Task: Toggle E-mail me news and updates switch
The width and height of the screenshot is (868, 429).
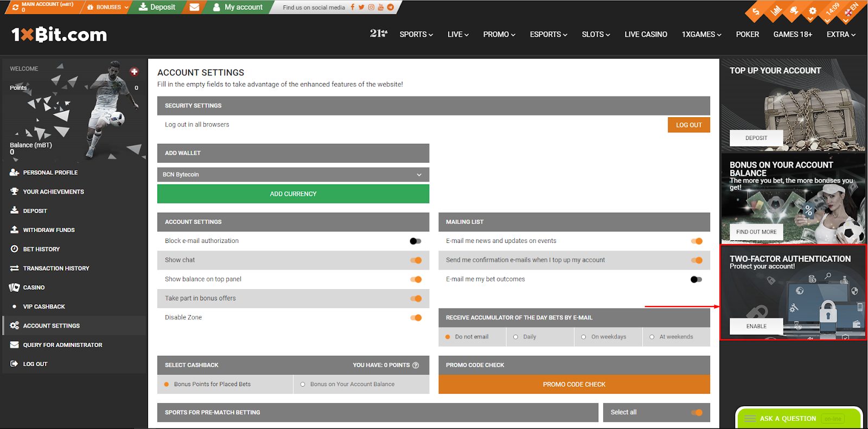Action: 697,241
